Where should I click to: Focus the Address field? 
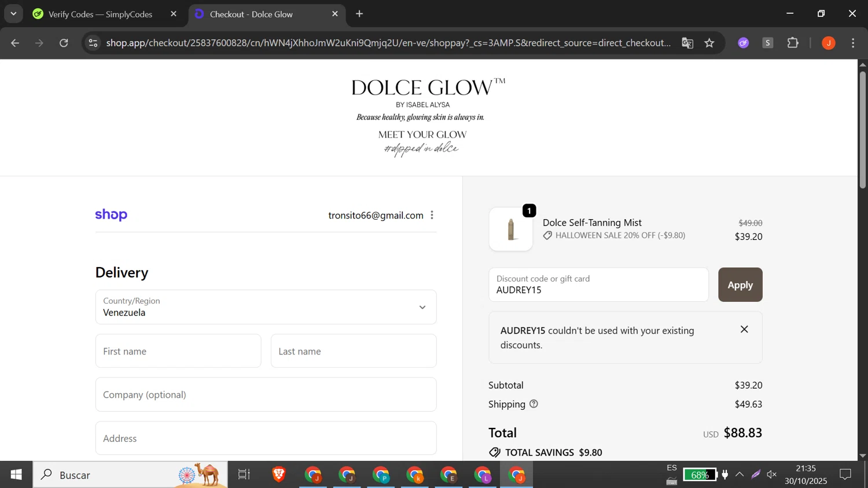[x=266, y=438]
